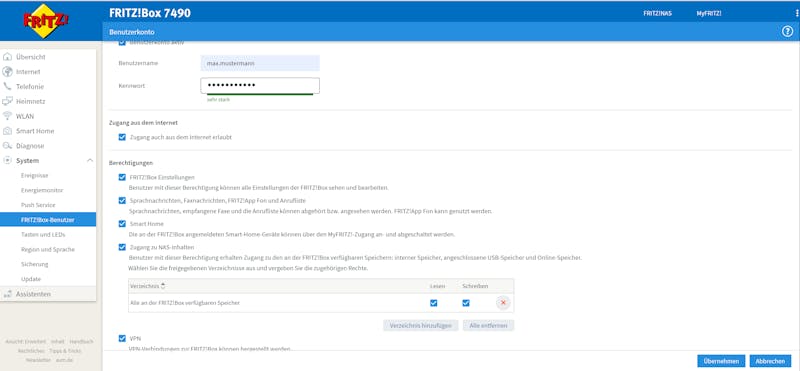Click the FRITZ! logo
800x371 pixels.
pos(46,21)
